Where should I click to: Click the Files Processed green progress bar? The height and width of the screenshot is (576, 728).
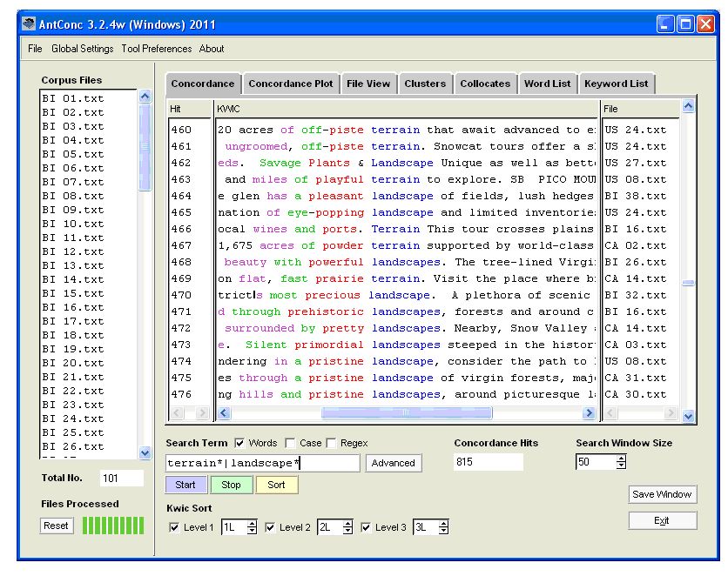113,526
